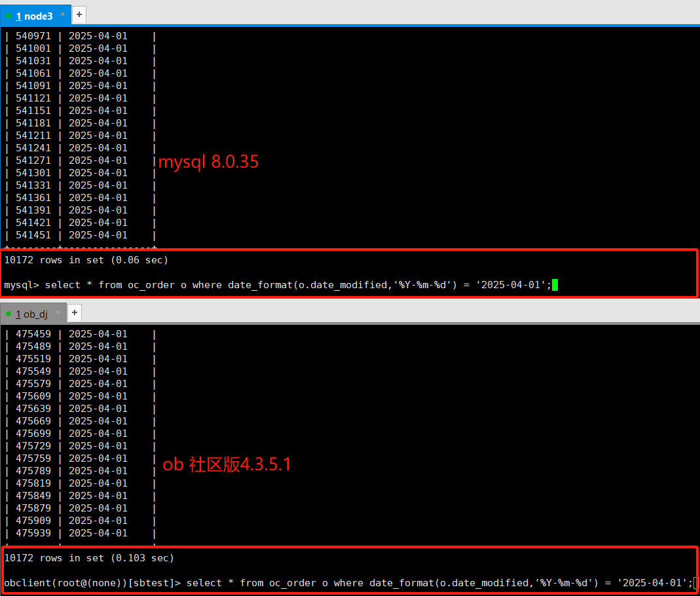Viewport: 700px width, 596px height.
Task: Select the row value 541421
Action: point(33,223)
